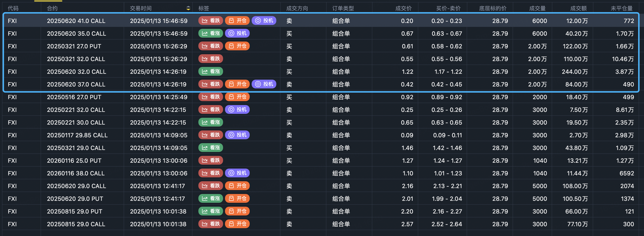644x236 pixels.
Task: Click 看跌 tag on 20250516 27.0 PUT row
Action: point(211,97)
